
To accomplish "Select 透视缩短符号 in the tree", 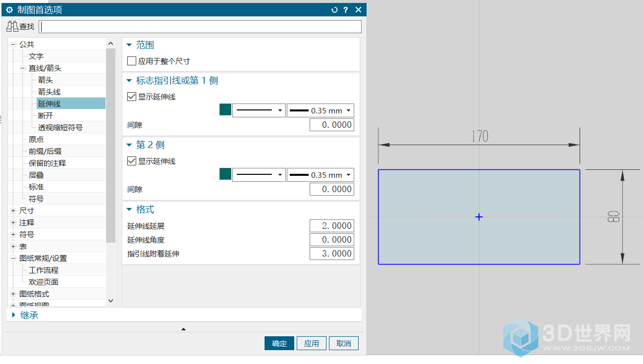I will [60, 128].
